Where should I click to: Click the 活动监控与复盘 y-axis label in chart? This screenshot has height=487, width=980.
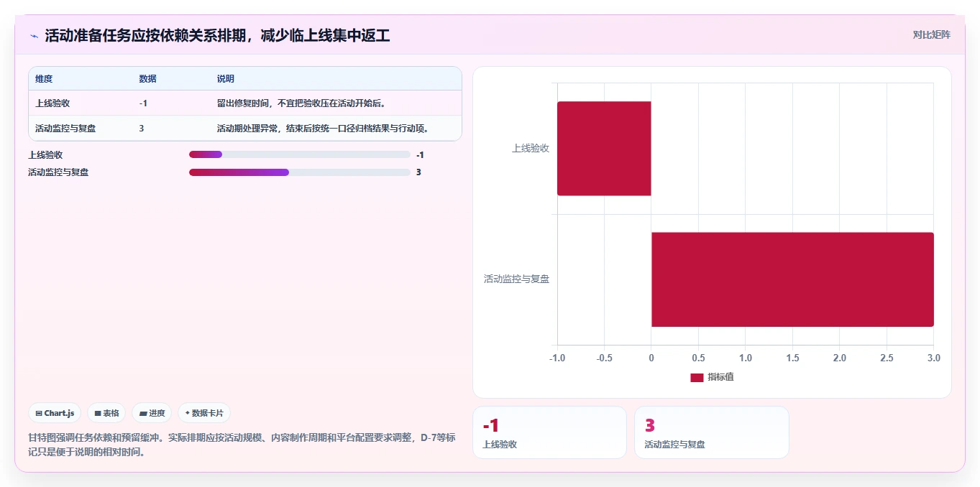pyautogui.click(x=516, y=279)
